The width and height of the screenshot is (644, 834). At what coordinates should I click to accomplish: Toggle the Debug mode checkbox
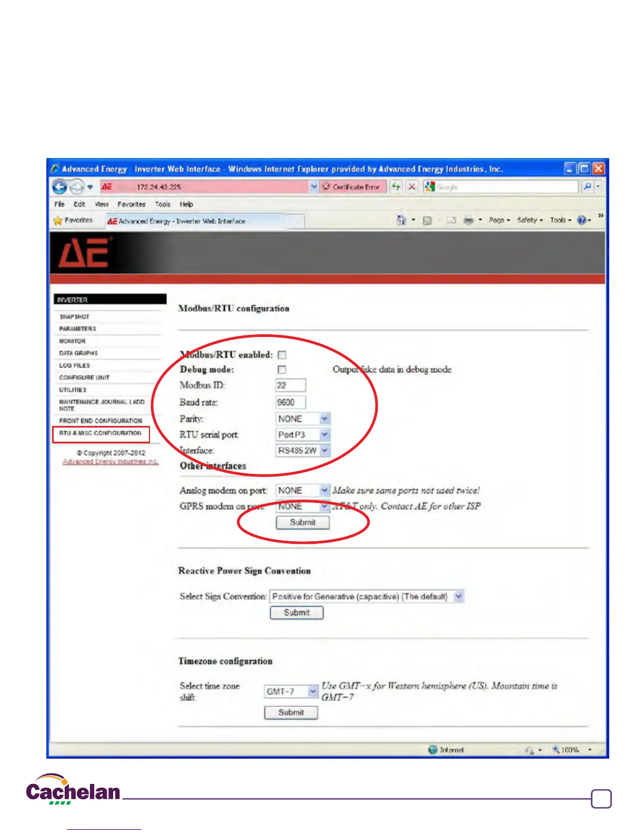tap(282, 370)
